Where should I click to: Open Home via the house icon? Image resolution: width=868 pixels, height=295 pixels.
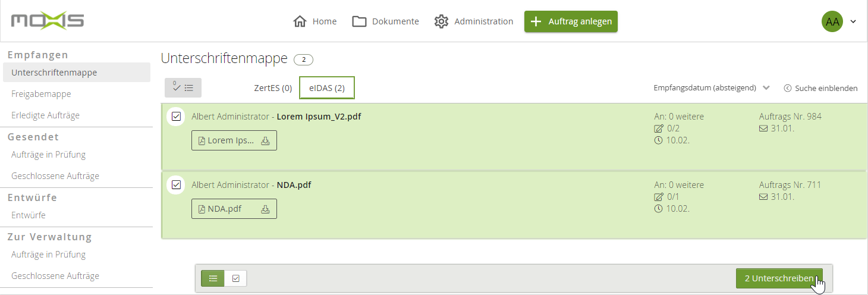coord(300,21)
